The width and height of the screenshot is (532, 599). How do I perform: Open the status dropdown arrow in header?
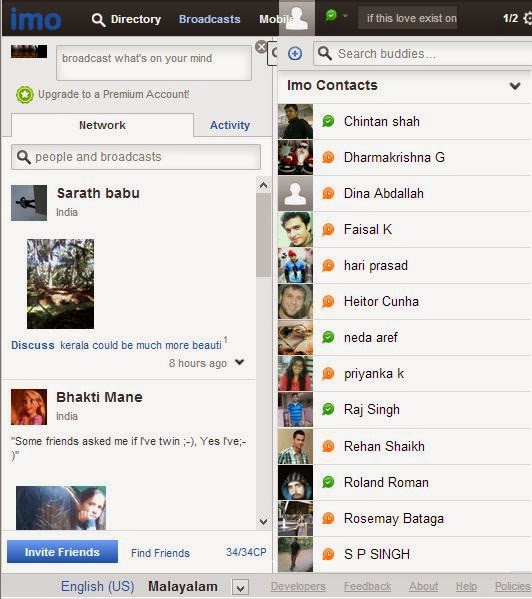pos(345,16)
